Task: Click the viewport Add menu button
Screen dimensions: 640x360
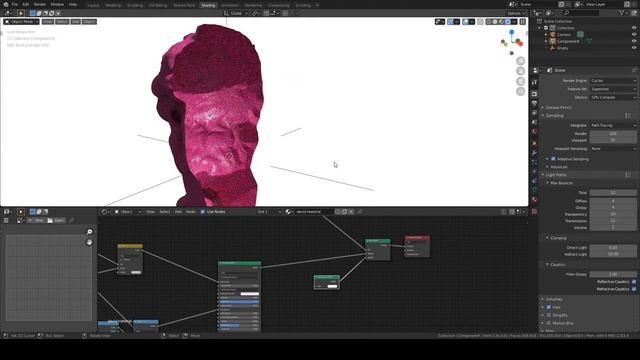Action: 76,22
